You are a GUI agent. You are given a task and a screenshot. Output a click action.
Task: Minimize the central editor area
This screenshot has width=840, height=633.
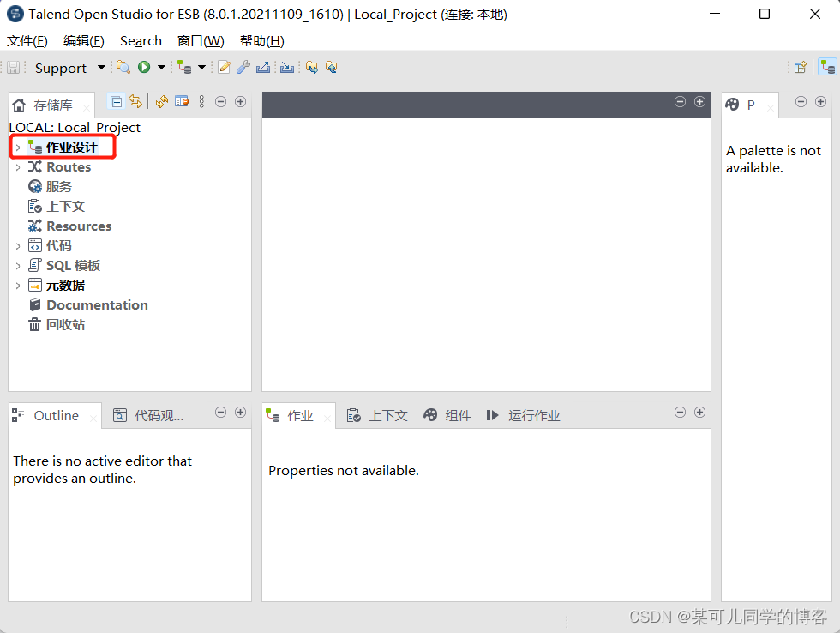(x=680, y=102)
